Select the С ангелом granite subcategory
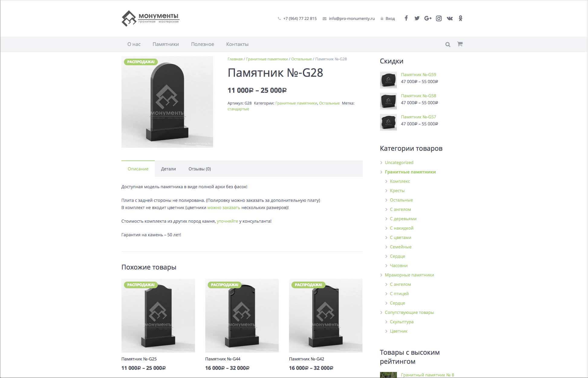This screenshot has height=378, width=588. [400, 209]
